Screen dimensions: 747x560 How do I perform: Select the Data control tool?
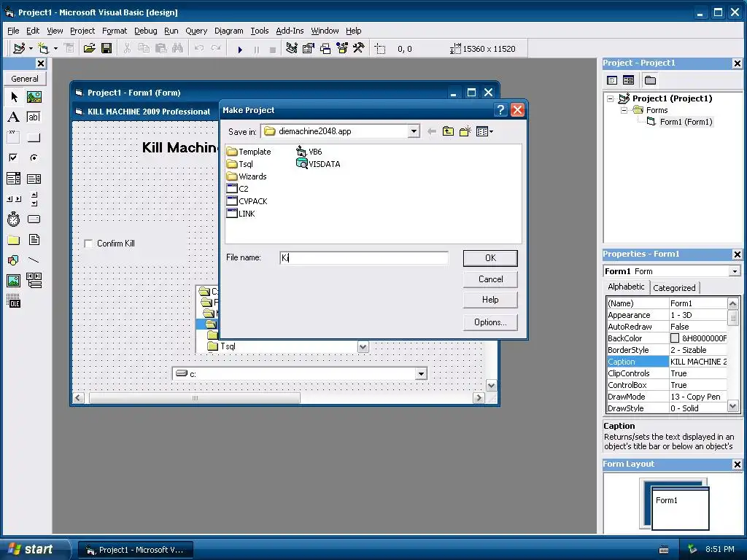[x=34, y=281]
